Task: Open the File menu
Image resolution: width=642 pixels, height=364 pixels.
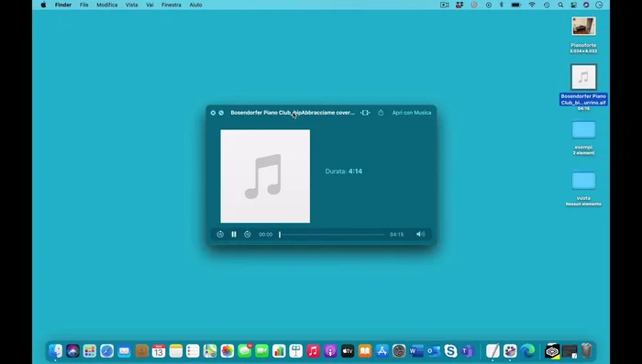Action: coord(84,5)
